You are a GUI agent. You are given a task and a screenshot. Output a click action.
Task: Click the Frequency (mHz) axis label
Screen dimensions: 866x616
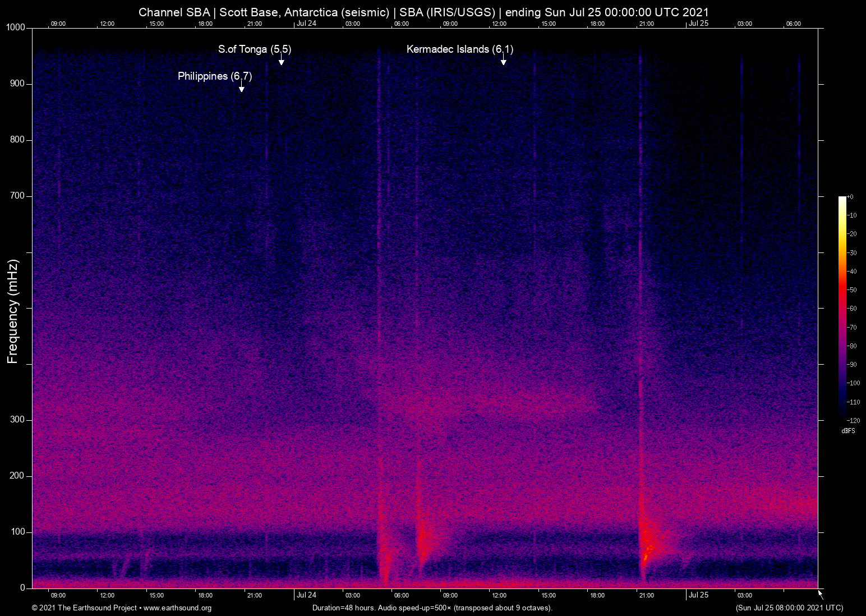[12, 309]
